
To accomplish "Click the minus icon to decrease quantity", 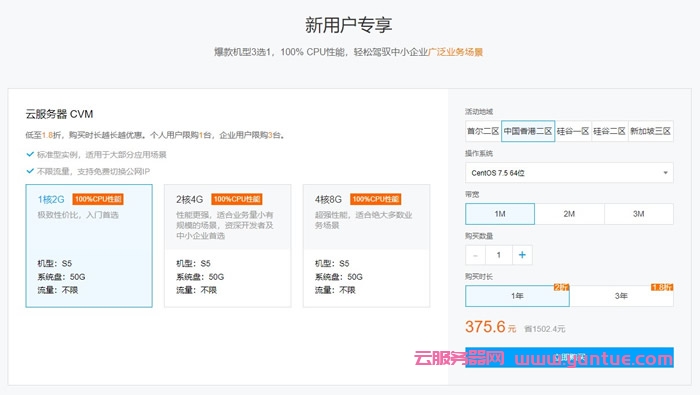I will (x=475, y=255).
